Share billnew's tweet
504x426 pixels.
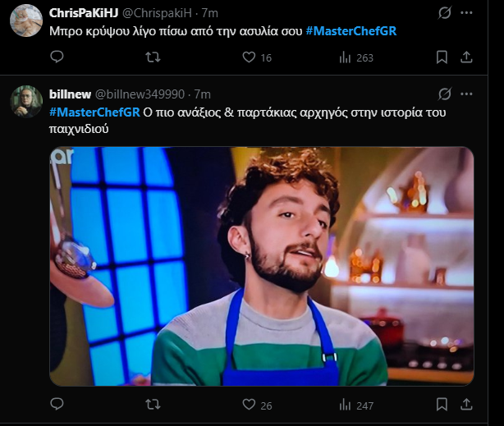(467, 405)
